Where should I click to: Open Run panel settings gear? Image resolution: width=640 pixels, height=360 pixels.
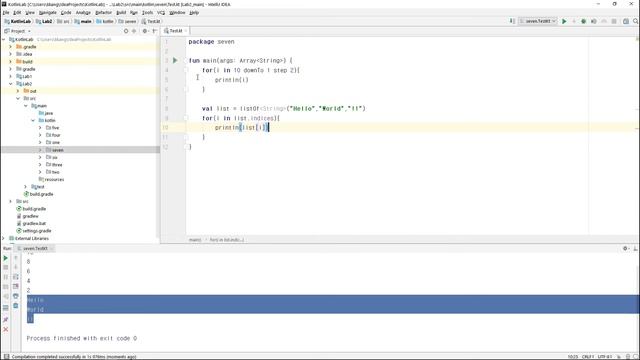point(625,248)
